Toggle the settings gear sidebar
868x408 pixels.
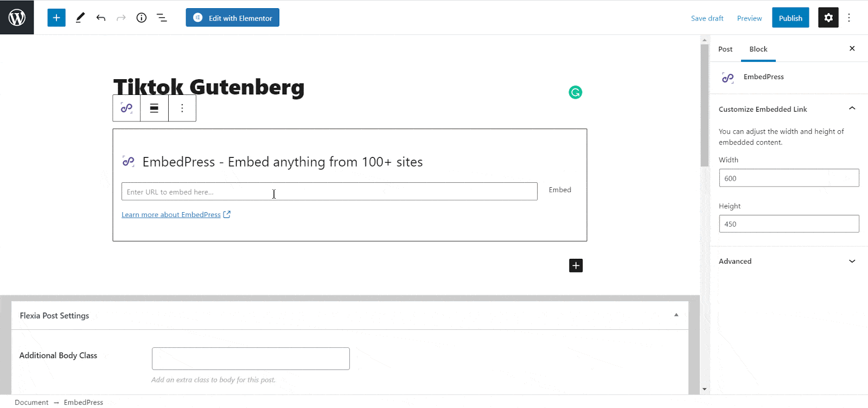[x=828, y=17]
